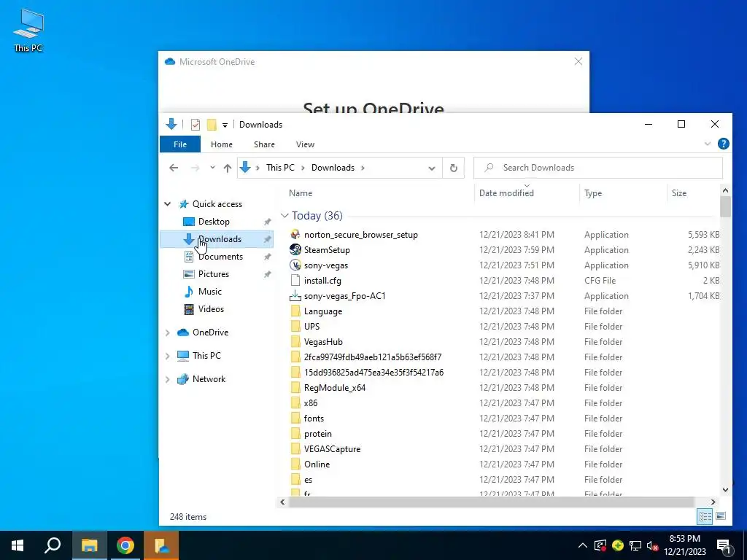Select the install.cfg file icon
The height and width of the screenshot is (560, 747).
[x=295, y=281]
